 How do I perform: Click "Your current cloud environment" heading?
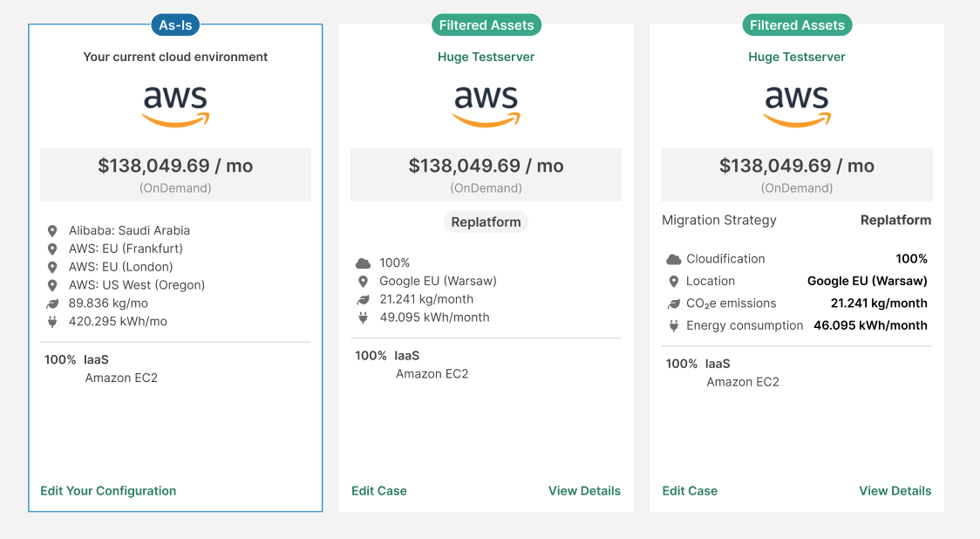pos(175,57)
